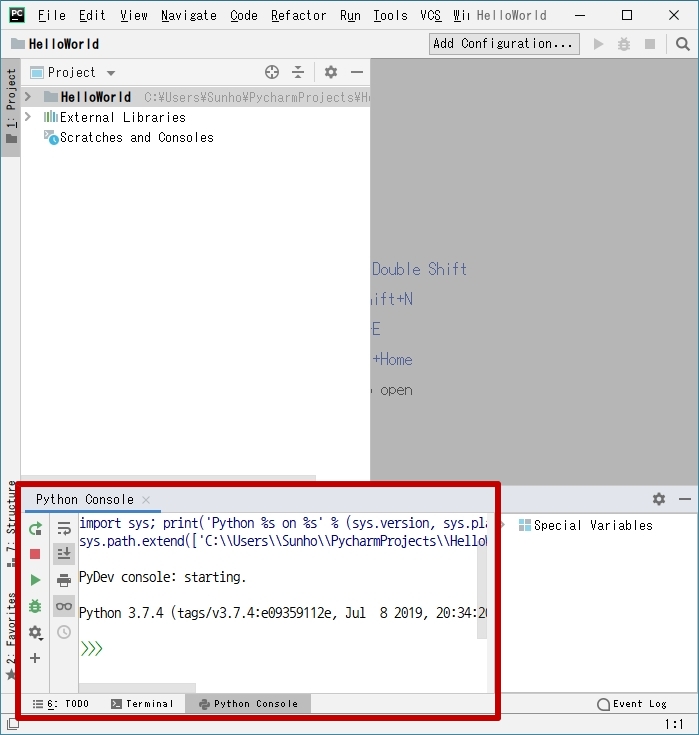The width and height of the screenshot is (699, 735).
Task: Open the TODO tool window tab
Action: [61, 704]
